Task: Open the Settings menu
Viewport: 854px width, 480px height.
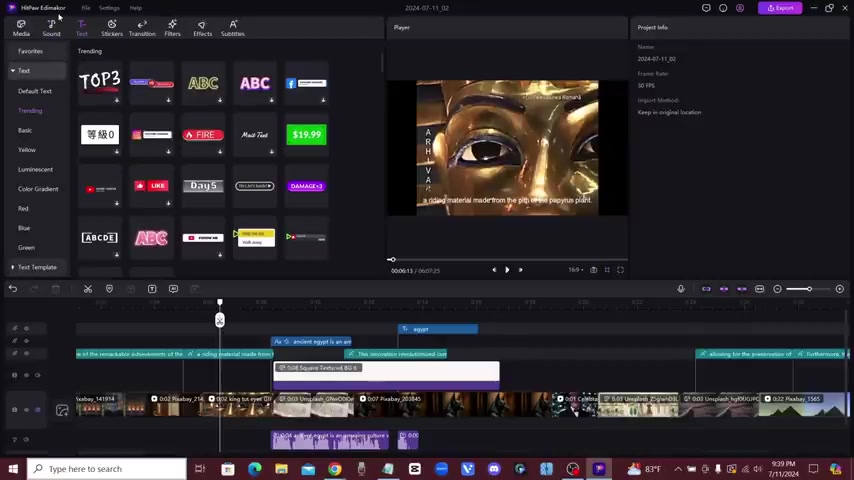Action: click(109, 8)
